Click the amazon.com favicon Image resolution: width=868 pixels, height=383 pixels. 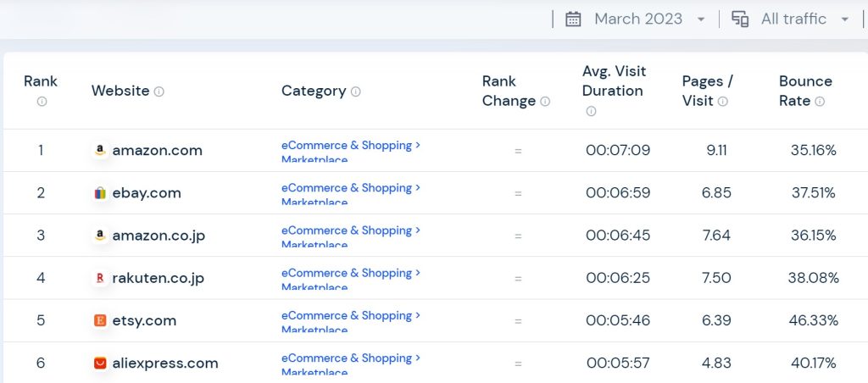(100, 151)
